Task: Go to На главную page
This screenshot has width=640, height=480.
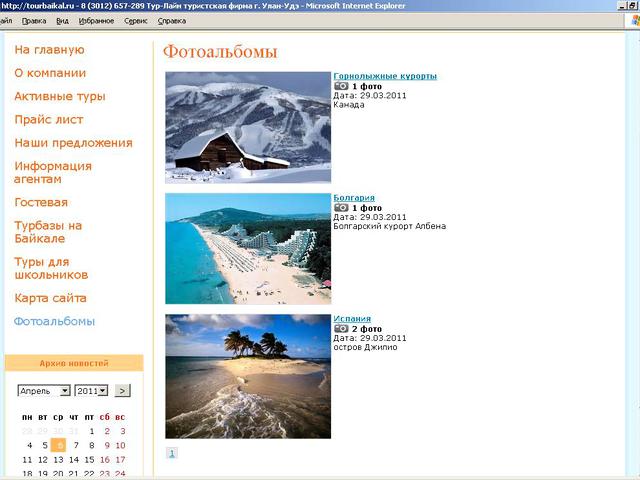Action: point(49,50)
